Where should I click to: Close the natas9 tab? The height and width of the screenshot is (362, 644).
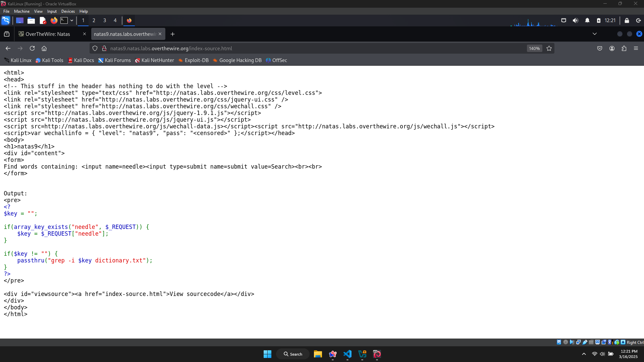click(x=160, y=34)
